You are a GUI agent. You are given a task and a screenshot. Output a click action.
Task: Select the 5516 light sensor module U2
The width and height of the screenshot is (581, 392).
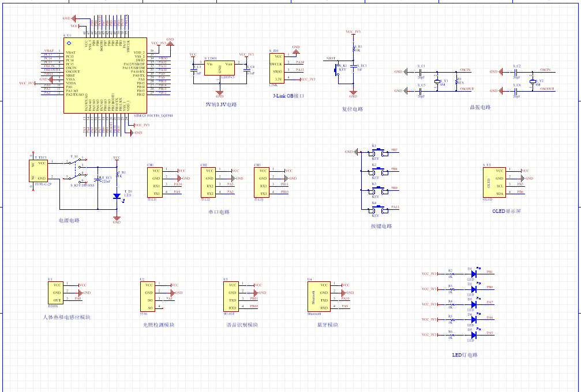tap(149, 296)
